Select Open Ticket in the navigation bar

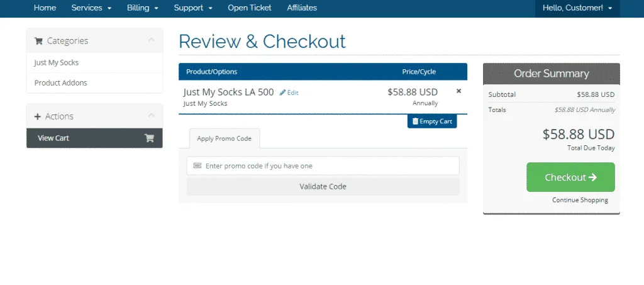tap(250, 8)
